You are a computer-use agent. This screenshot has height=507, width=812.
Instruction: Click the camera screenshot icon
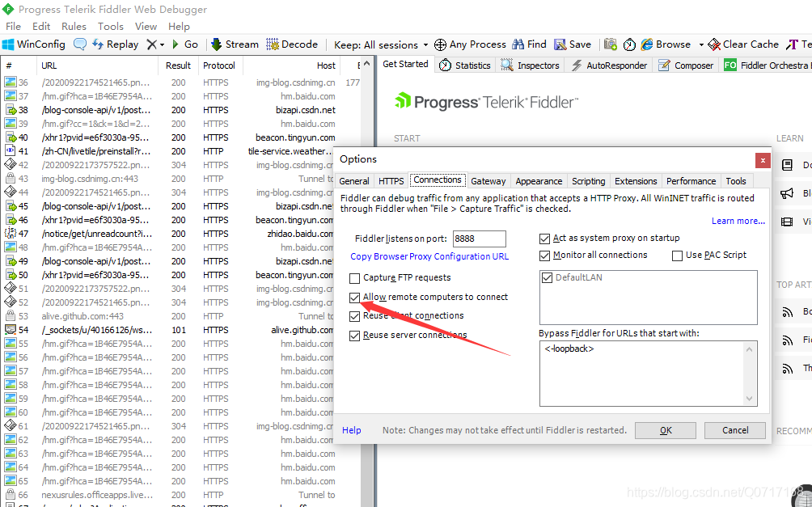click(611, 44)
